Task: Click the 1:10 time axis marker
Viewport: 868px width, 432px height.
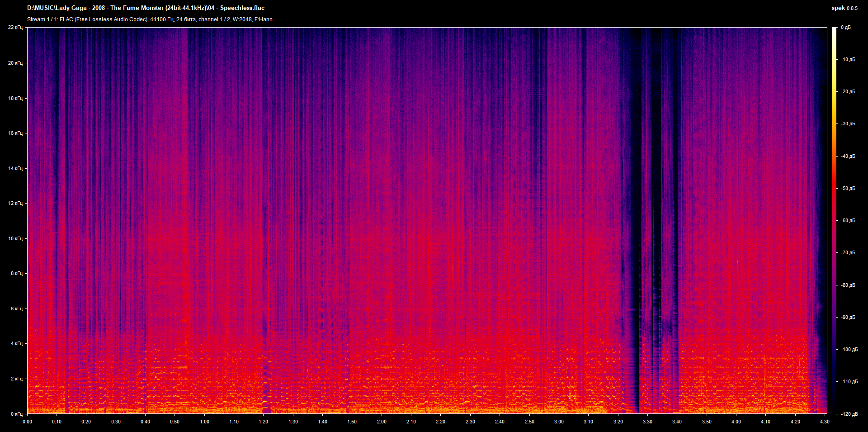Action: pos(234,422)
